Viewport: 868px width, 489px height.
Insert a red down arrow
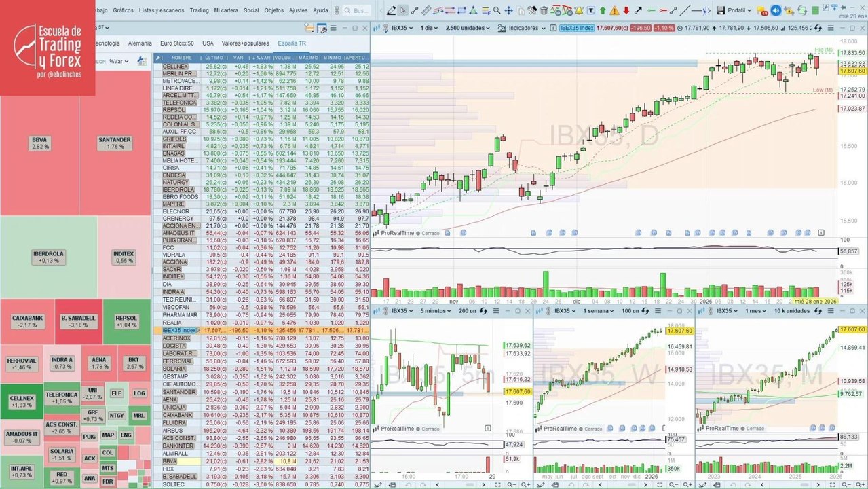click(x=626, y=10)
